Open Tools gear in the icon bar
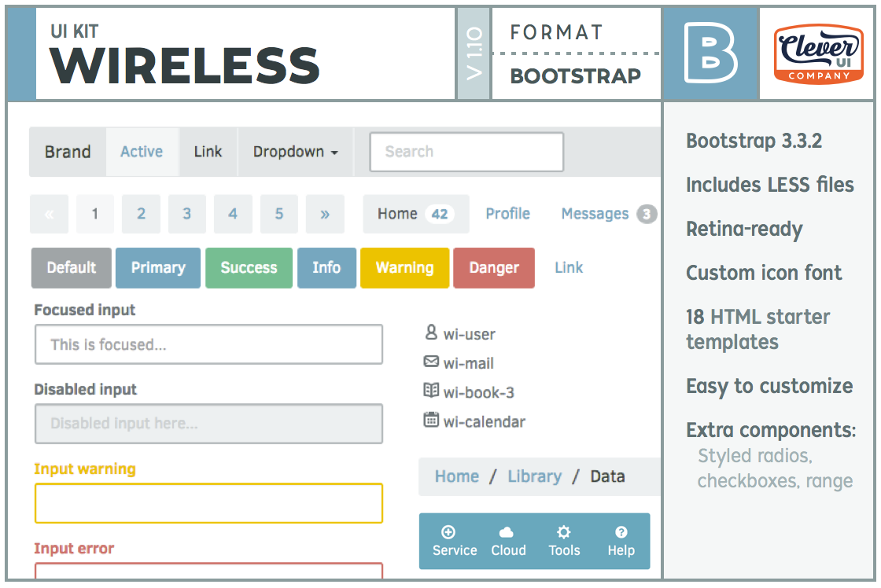881x588 pixels. pyautogui.click(x=564, y=542)
